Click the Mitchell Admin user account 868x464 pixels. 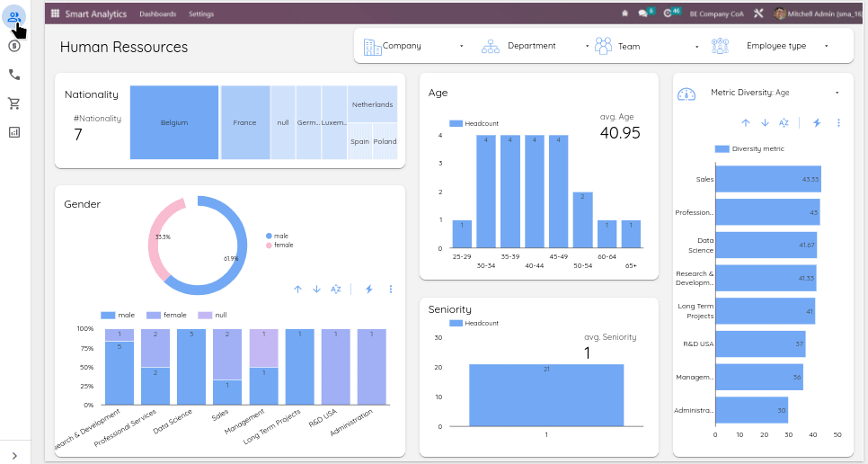pyautogui.click(x=818, y=13)
